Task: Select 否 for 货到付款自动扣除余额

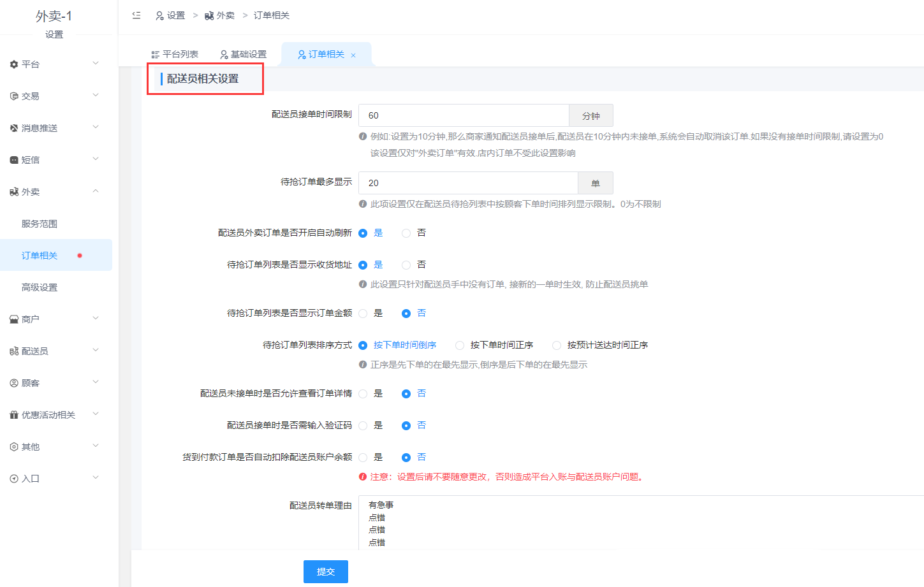Action: pos(406,458)
